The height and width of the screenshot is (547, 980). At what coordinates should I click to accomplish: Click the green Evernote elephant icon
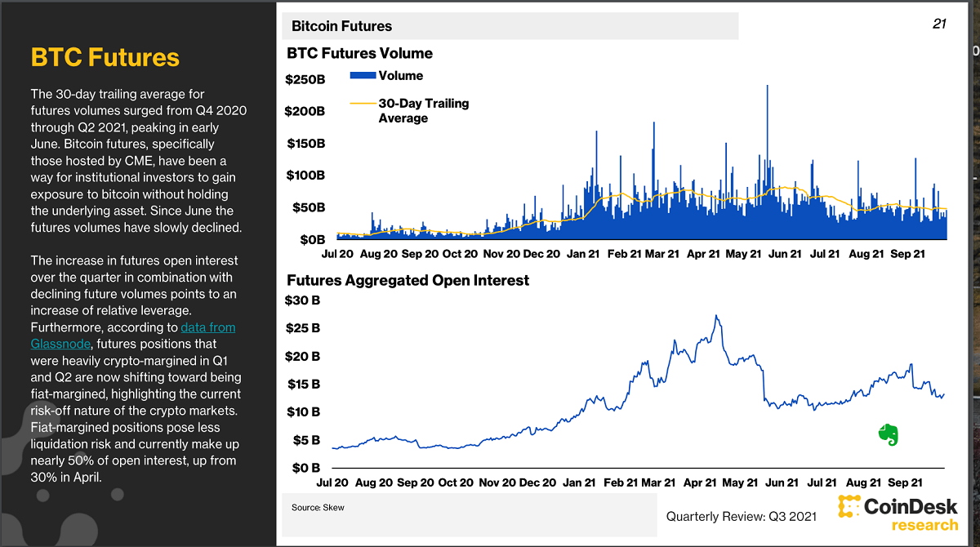tap(888, 435)
